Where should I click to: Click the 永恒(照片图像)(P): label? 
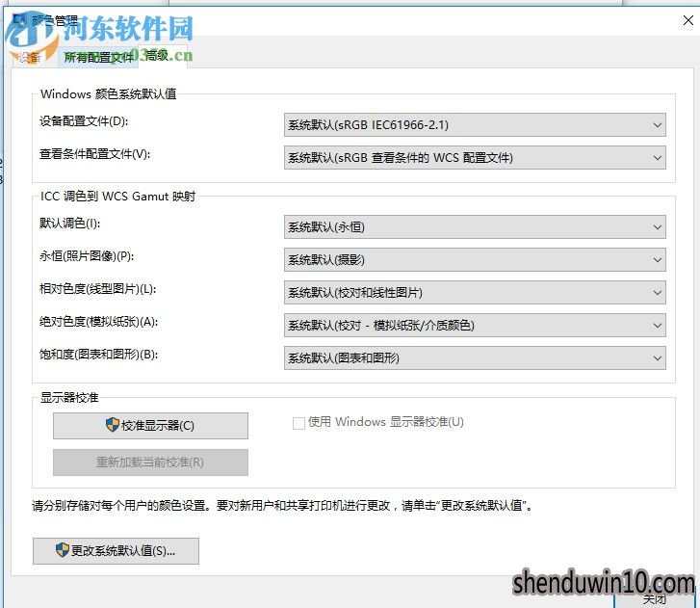(x=87, y=256)
